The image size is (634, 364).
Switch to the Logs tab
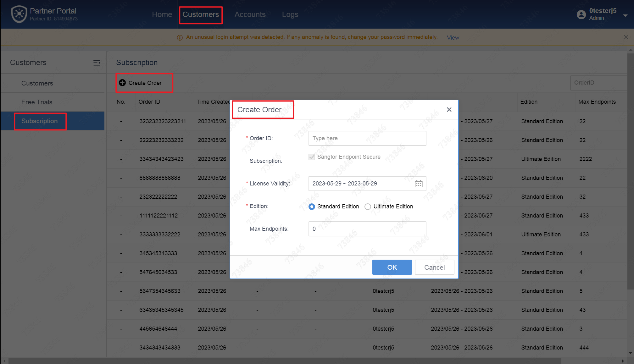pos(290,14)
